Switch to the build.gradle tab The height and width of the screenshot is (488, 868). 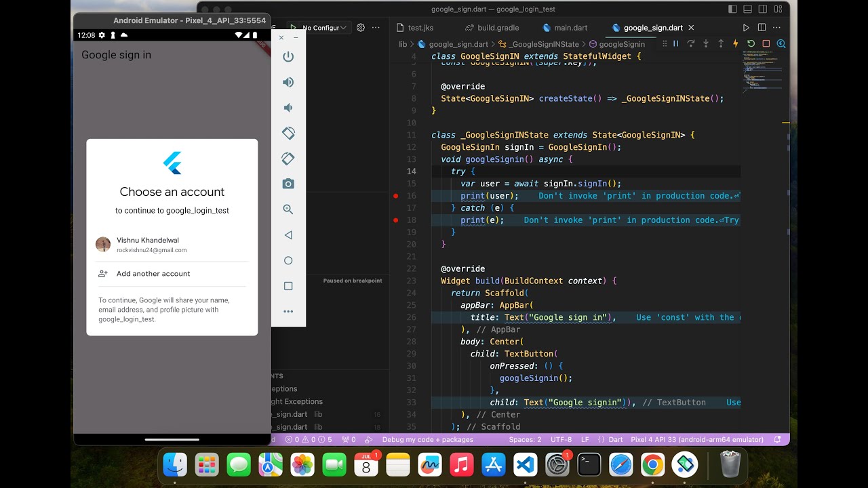tap(492, 28)
